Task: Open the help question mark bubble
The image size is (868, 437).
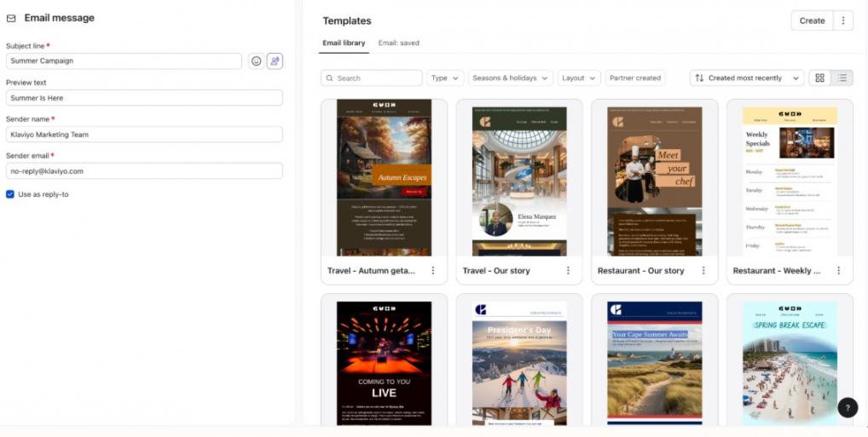Action: point(848,408)
